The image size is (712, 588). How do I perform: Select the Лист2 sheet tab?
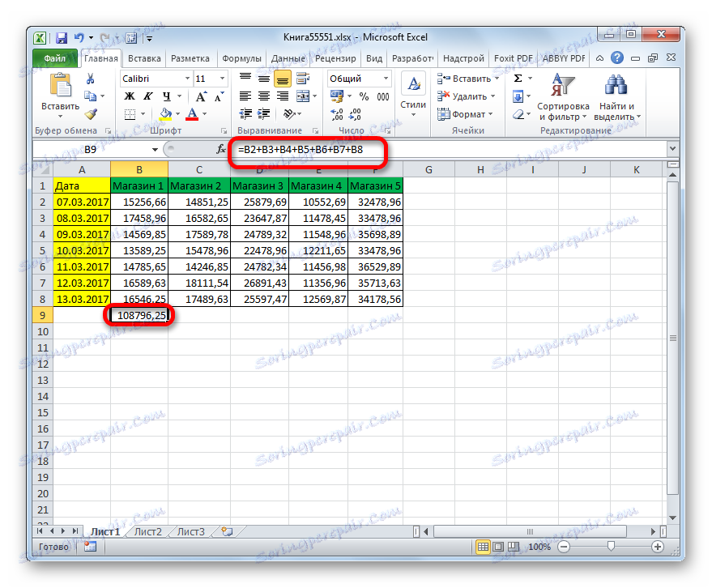(148, 531)
